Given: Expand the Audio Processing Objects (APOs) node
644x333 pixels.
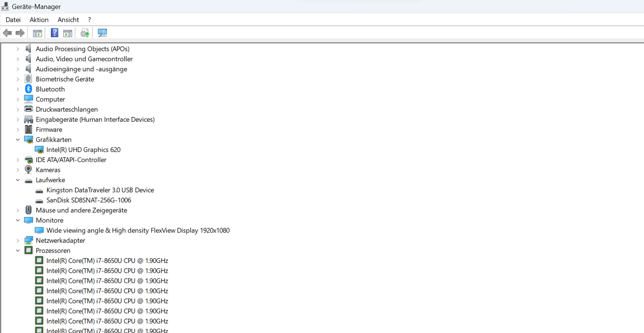Looking at the screenshot, I should point(18,49).
